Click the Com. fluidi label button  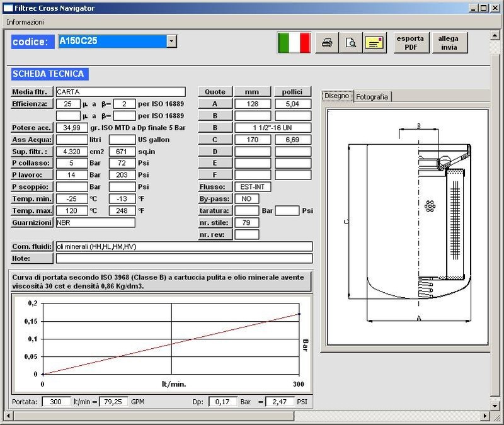31,246
